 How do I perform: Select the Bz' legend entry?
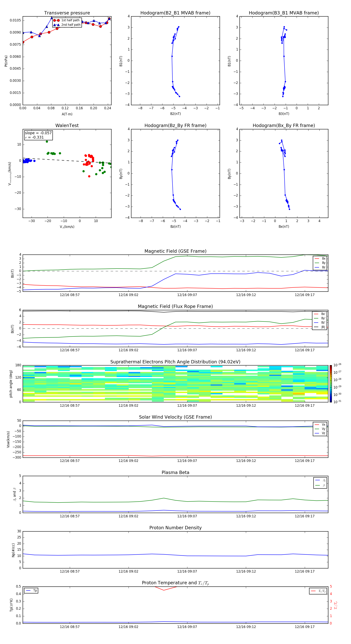[320, 323]
